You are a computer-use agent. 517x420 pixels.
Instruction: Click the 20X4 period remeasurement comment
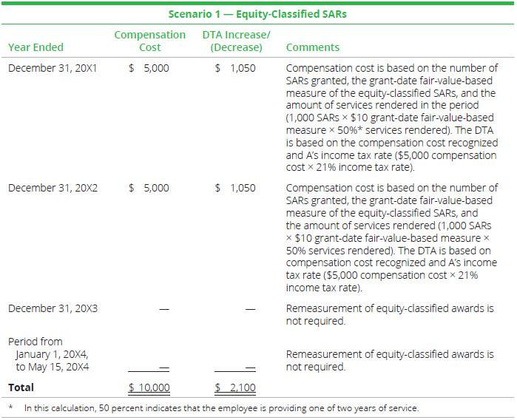tap(389, 360)
